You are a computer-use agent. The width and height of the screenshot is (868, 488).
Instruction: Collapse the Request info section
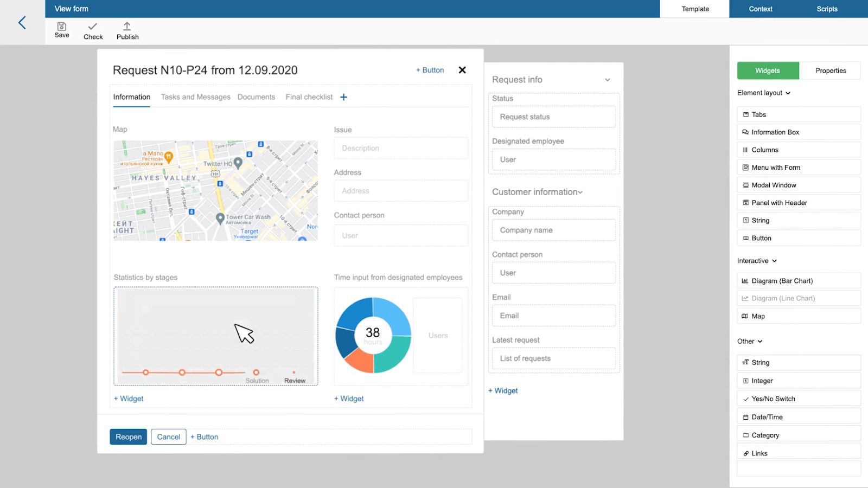click(608, 80)
